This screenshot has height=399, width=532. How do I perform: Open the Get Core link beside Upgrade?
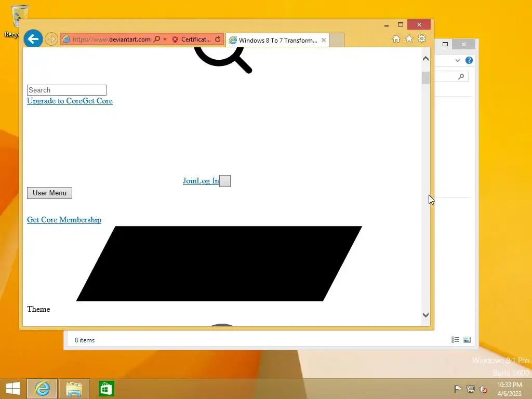tap(98, 101)
